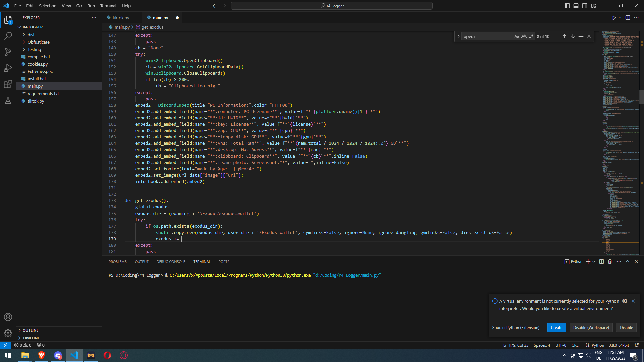Kill terminal with trash icon
The width and height of the screenshot is (644, 362).
[x=610, y=262]
